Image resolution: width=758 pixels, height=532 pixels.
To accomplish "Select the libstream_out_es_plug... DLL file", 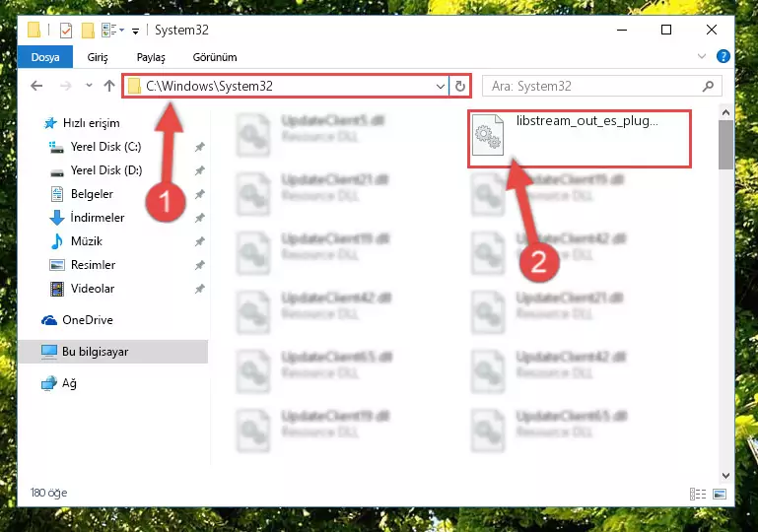I will tap(580, 139).
